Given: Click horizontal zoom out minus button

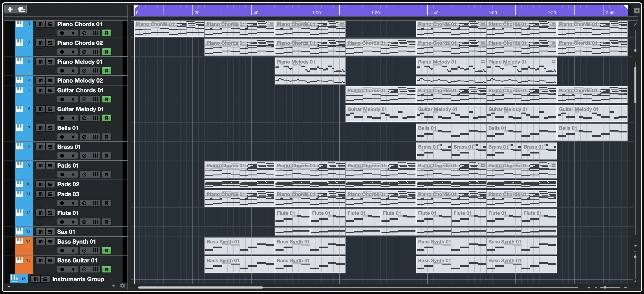Looking at the screenshot, I should click(596, 288).
